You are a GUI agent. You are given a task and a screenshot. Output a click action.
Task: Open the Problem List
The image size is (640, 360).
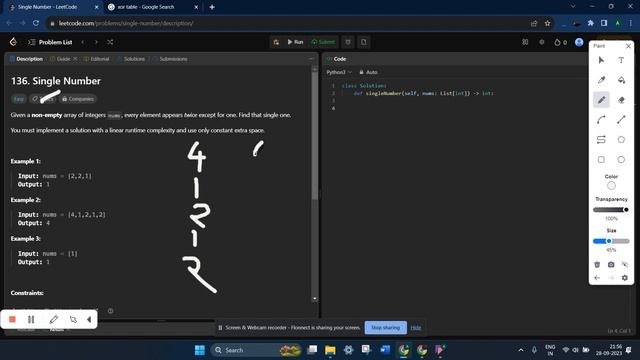[50, 42]
